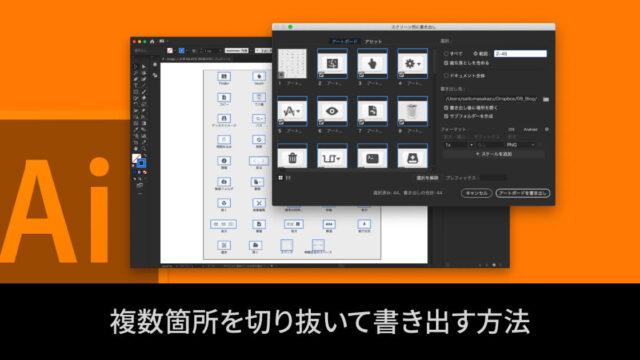Apply the Android scale preset

(x=530, y=129)
